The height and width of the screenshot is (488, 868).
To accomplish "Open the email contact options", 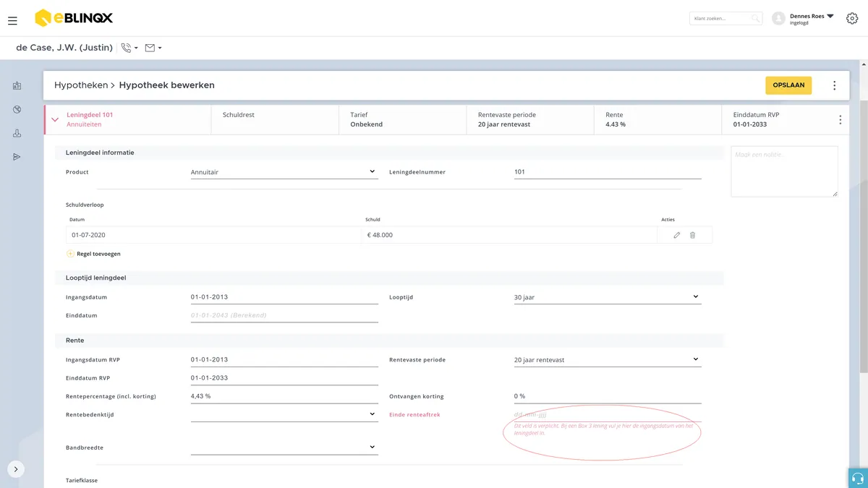I will 153,48.
